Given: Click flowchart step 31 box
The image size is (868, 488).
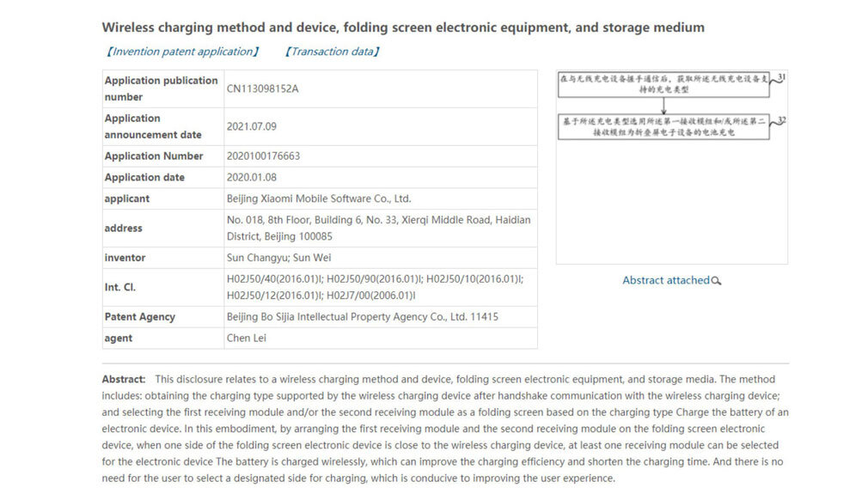Looking at the screenshot, I should pos(664,82).
